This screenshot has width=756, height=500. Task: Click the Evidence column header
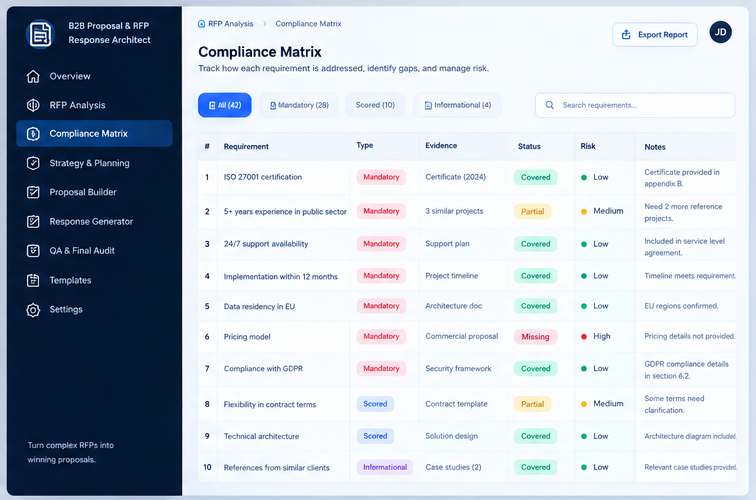click(x=441, y=145)
